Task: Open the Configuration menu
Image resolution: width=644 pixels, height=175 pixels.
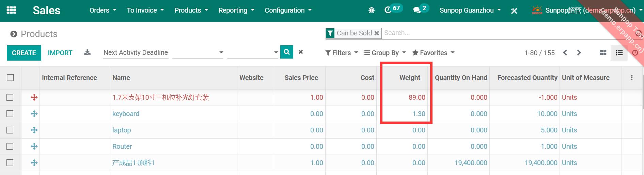Action: click(288, 10)
